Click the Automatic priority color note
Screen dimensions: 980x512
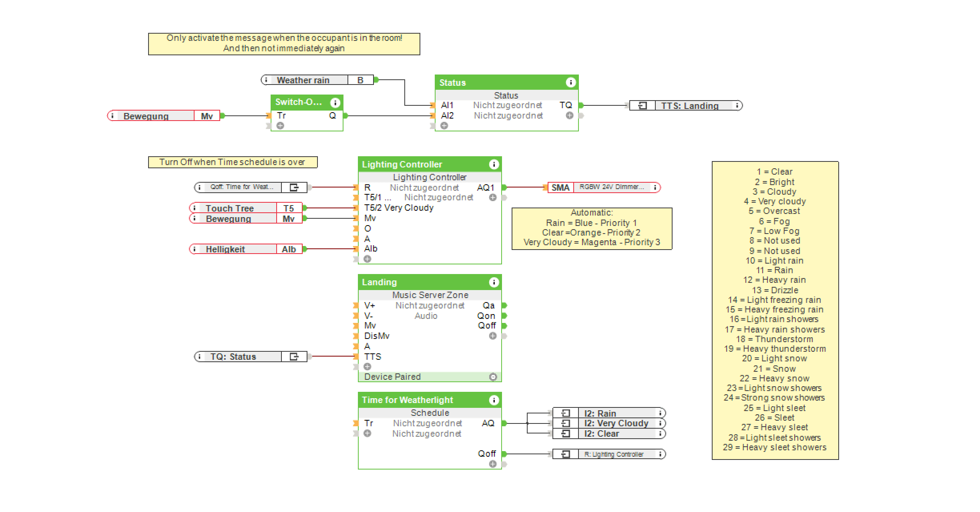pyautogui.click(x=591, y=228)
